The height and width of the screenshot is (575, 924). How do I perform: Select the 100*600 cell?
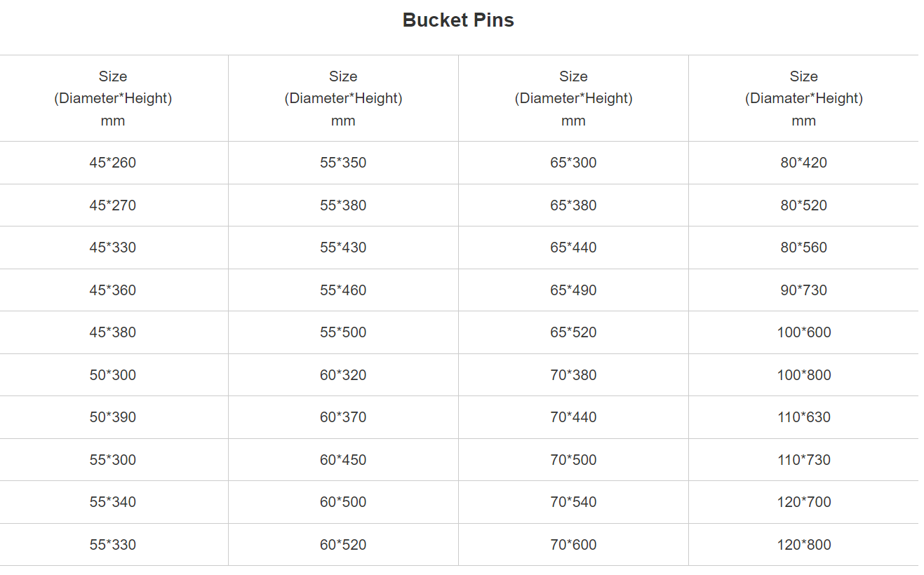[x=803, y=332]
